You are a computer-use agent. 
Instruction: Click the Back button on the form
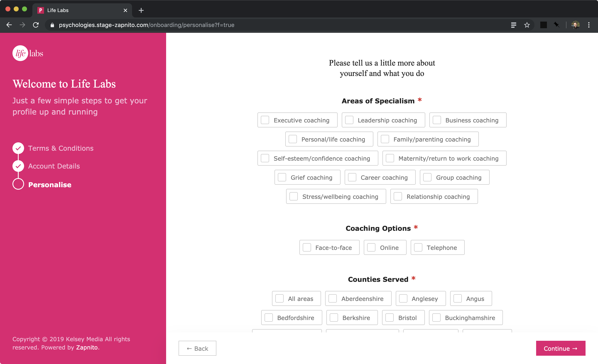click(x=197, y=348)
